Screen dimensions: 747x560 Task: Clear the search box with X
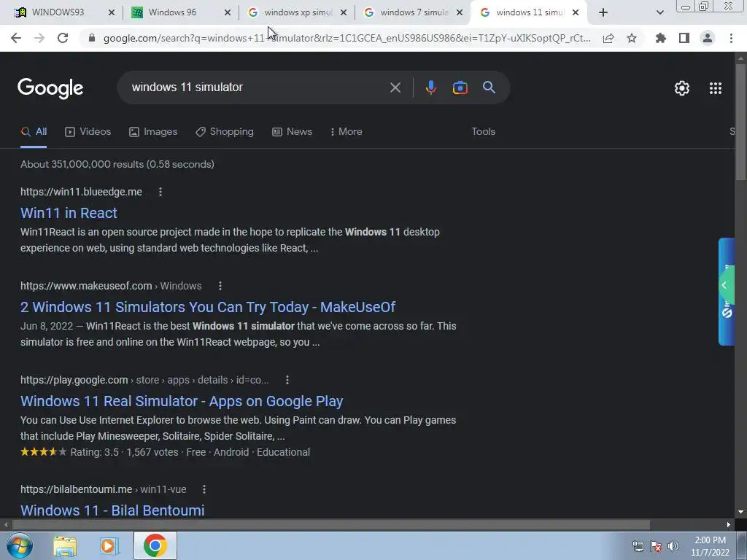(395, 87)
